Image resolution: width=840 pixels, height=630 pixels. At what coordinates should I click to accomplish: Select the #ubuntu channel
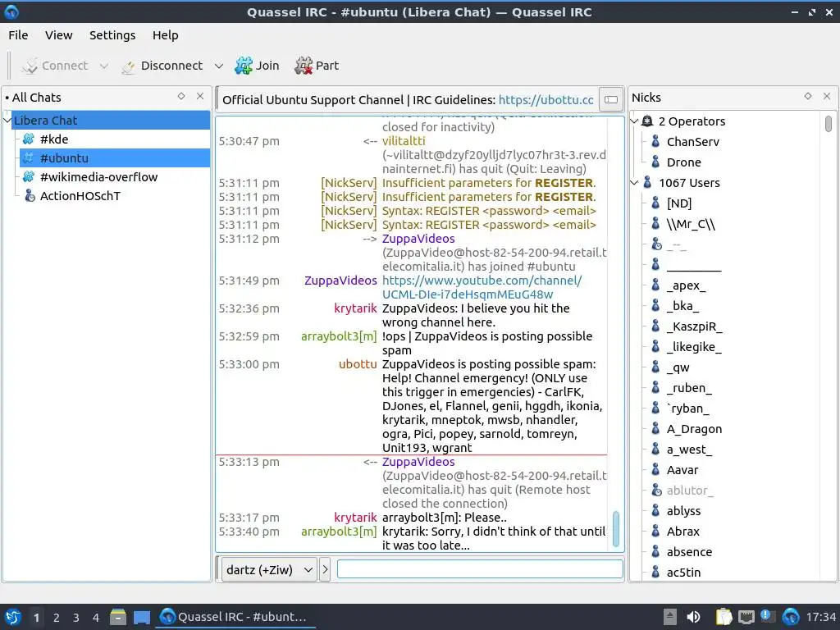[115, 158]
